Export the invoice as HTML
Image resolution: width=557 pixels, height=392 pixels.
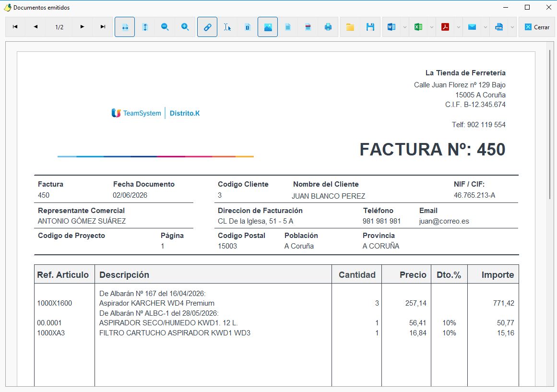coord(499,27)
